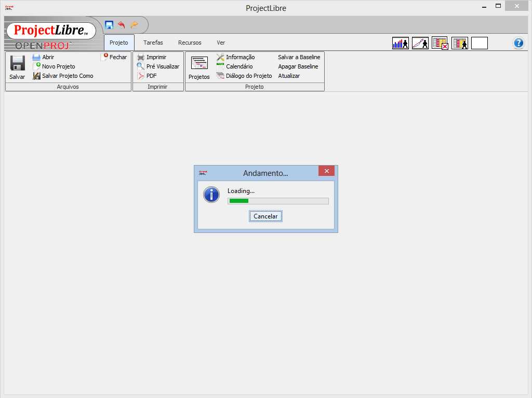Click the blue info icon in Andamento dialog
Image resolution: width=532 pixels, height=398 pixels.
[211, 195]
